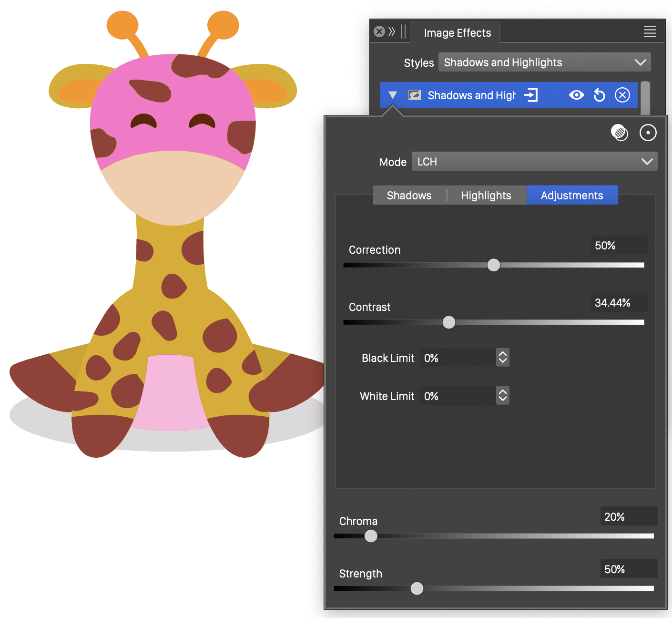The height and width of the screenshot is (618, 672).
Task: Click the import arrow icon on effect row
Action: [x=531, y=95]
